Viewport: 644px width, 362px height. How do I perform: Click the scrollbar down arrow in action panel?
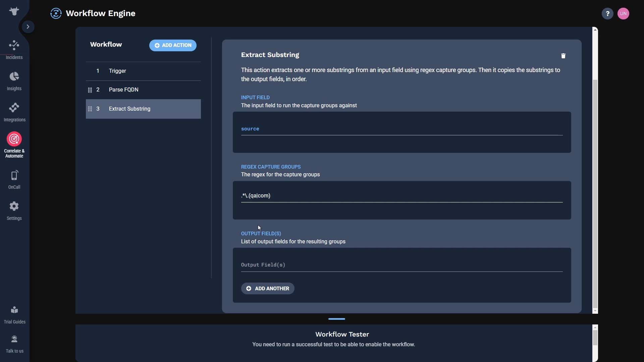pos(595,311)
